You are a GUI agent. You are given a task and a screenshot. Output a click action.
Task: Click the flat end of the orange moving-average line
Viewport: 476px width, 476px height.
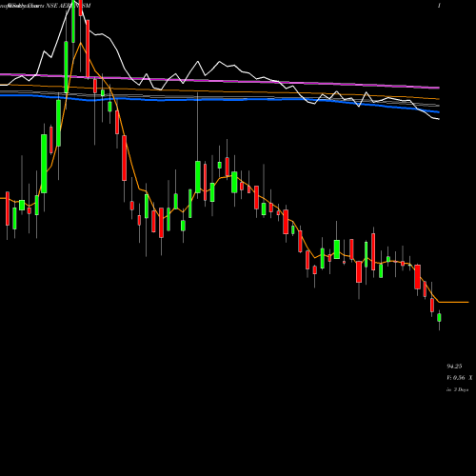pos(454,302)
